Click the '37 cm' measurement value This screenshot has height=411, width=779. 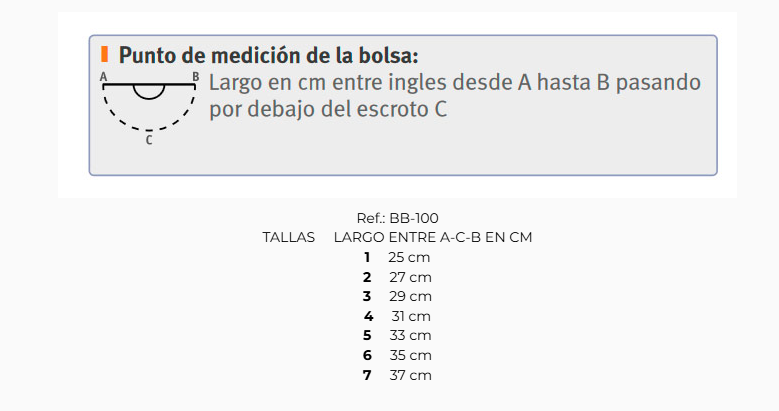pyautogui.click(x=410, y=375)
